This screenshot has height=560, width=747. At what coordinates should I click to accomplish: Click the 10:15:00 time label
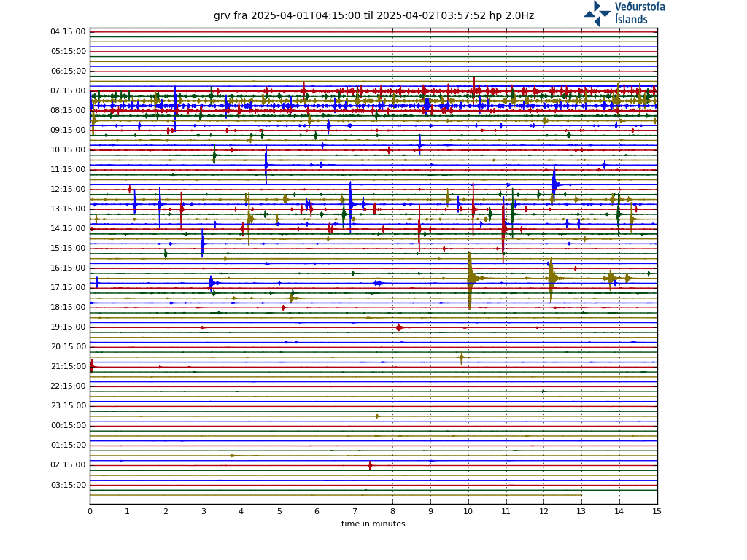tap(68, 150)
